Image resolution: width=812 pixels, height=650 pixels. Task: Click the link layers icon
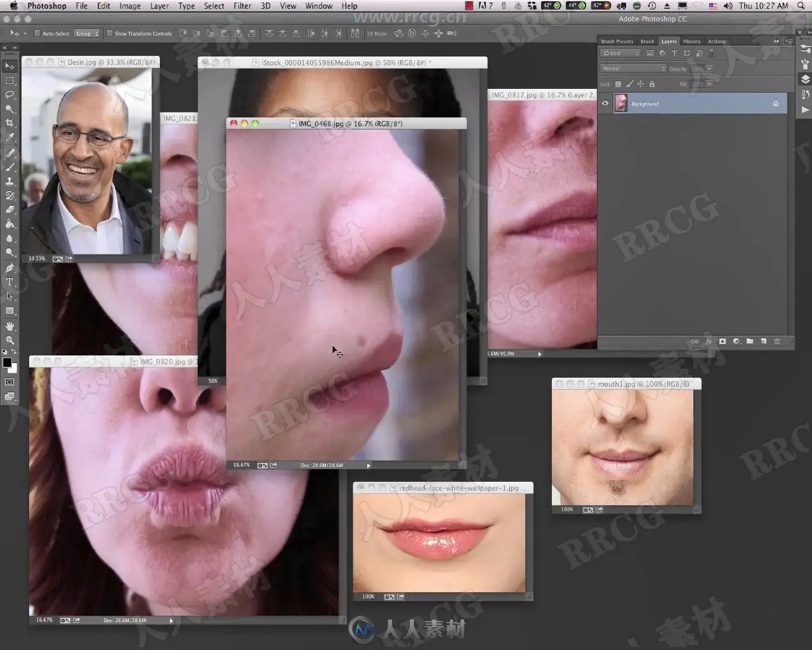pyautogui.click(x=695, y=342)
